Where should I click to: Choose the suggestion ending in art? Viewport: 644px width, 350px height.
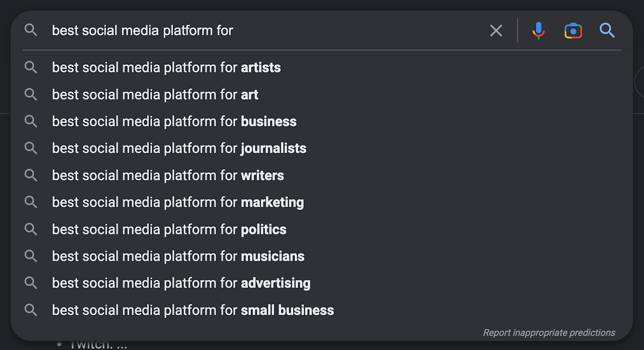point(155,94)
